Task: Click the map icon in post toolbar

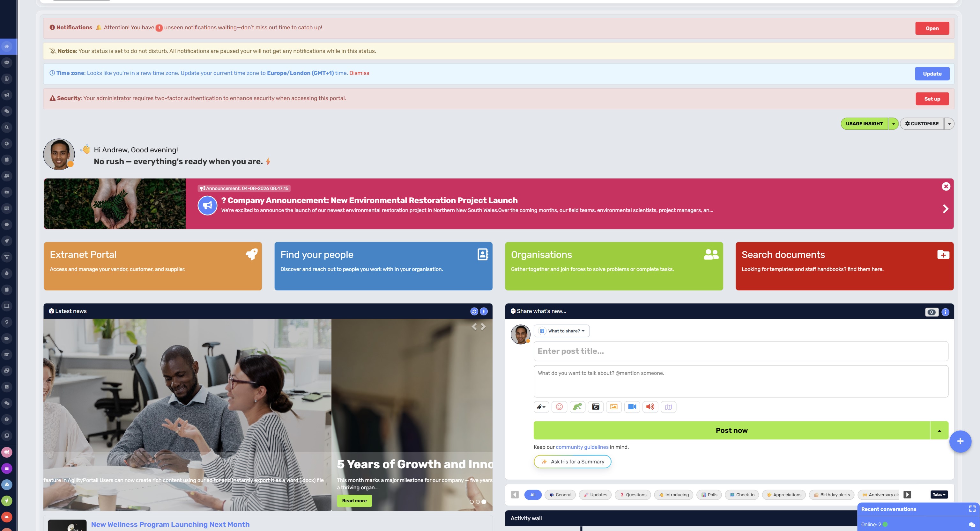Action: pos(668,407)
